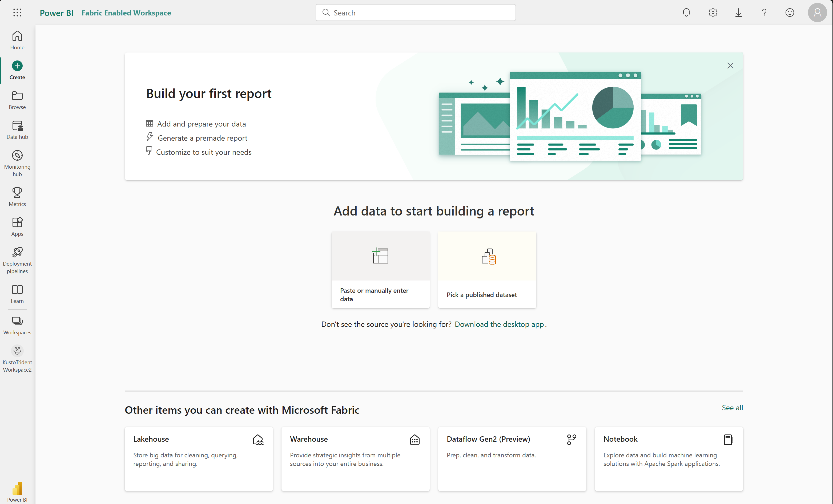Click See all link
Image resolution: width=833 pixels, height=504 pixels.
tap(732, 407)
